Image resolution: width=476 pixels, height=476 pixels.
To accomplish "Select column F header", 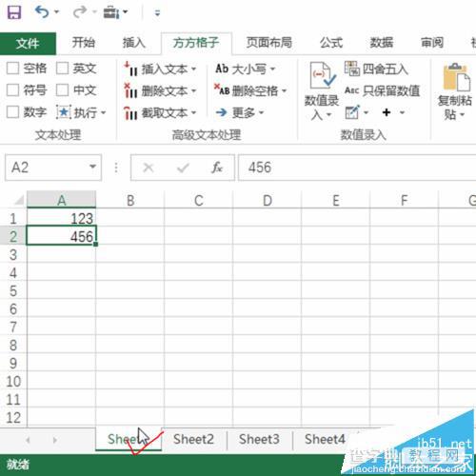I will coord(404,200).
